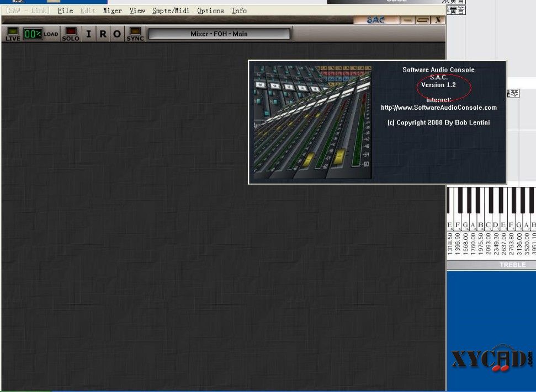Open the View menu

[x=137, y=11]
